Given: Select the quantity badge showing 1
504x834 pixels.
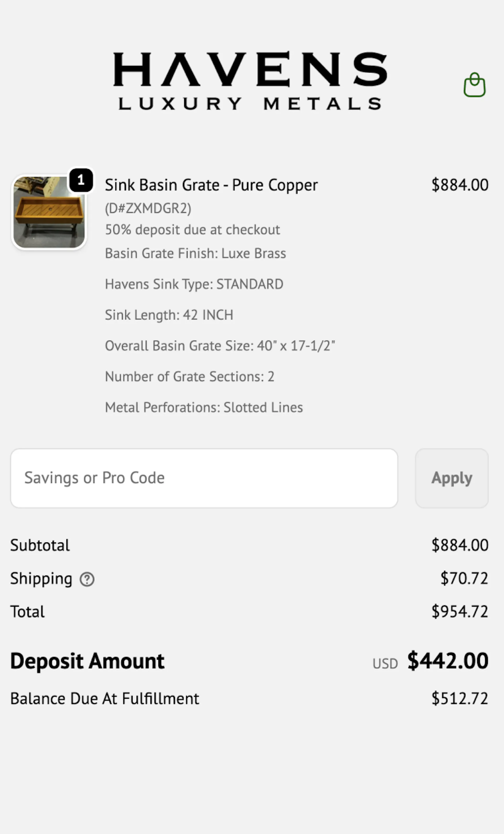Looking at the screenshot, I should [81, 180].
